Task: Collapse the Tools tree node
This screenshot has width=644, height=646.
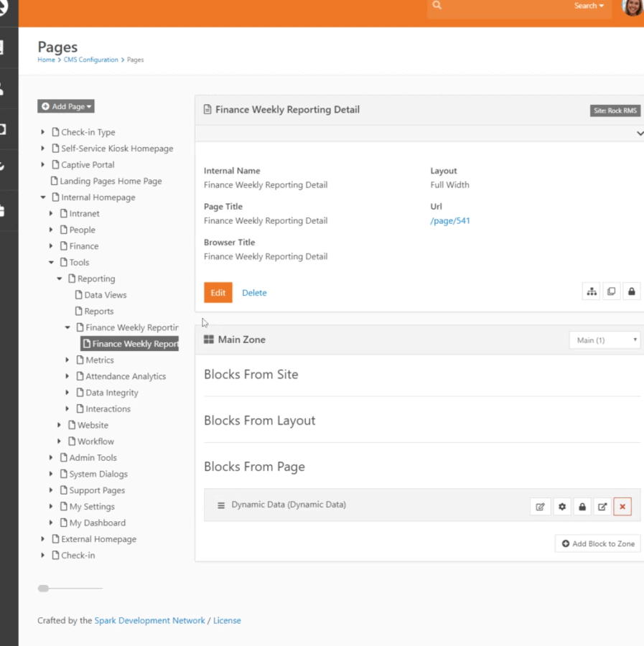Action: 51,263
